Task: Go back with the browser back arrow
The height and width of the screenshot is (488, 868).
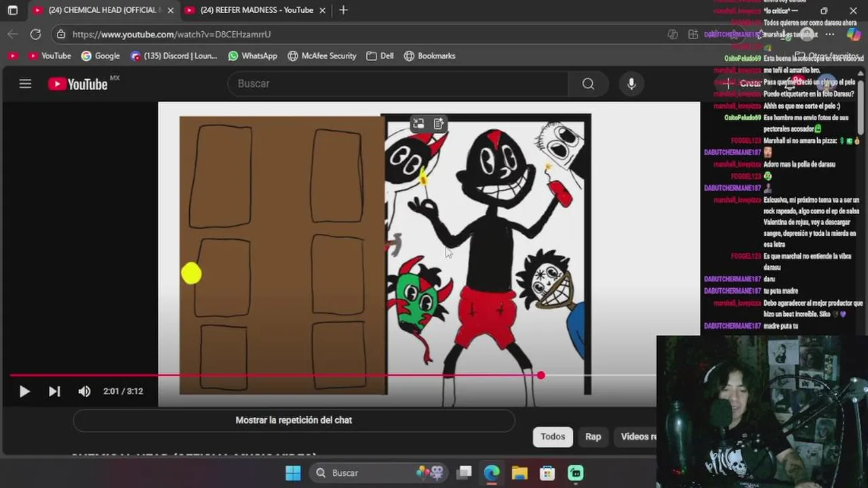Action: pyautogui.click(x=13, y=34)
